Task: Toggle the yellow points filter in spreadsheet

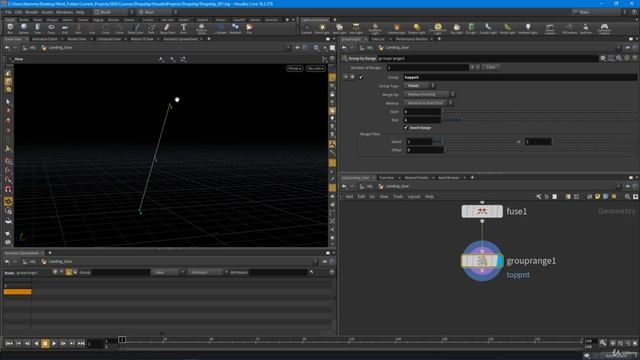Action: coord(69,272)
